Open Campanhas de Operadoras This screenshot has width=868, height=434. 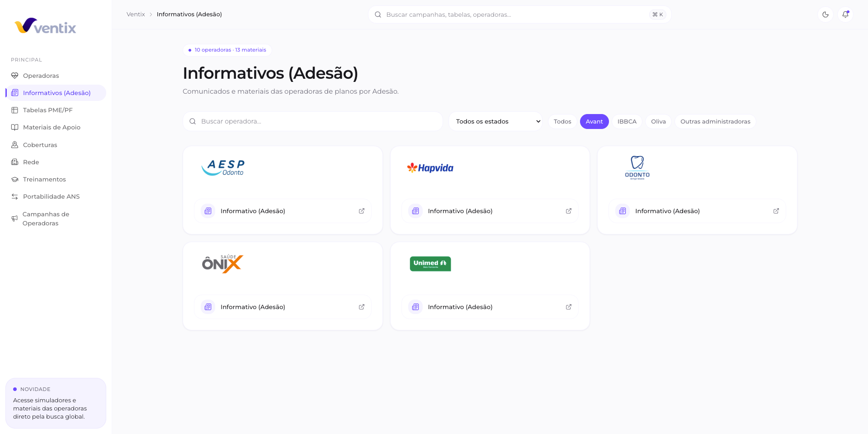(56, 219)
